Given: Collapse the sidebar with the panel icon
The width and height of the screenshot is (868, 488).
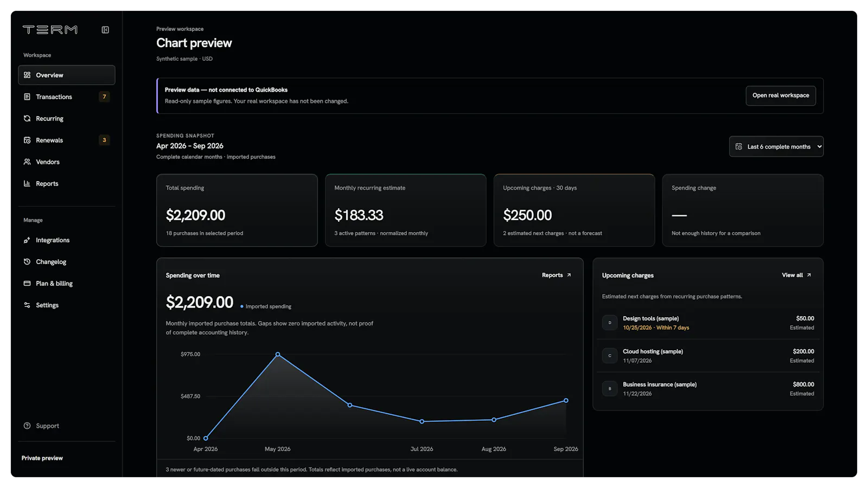Looking at the screenshot, I should [x=105, y=30].
